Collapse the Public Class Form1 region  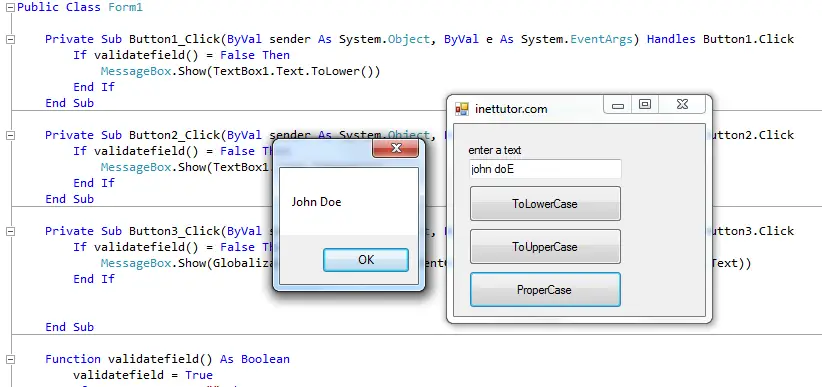click(10, 7)
